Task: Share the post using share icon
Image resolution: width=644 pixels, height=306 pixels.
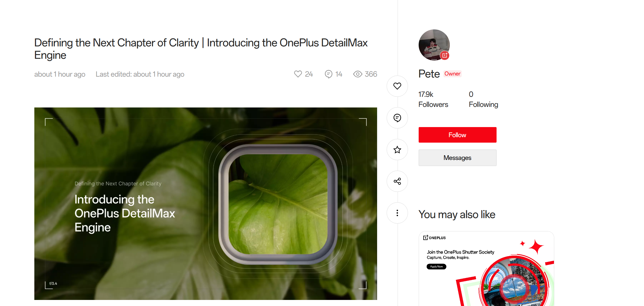Action: (x=397, y=181)
